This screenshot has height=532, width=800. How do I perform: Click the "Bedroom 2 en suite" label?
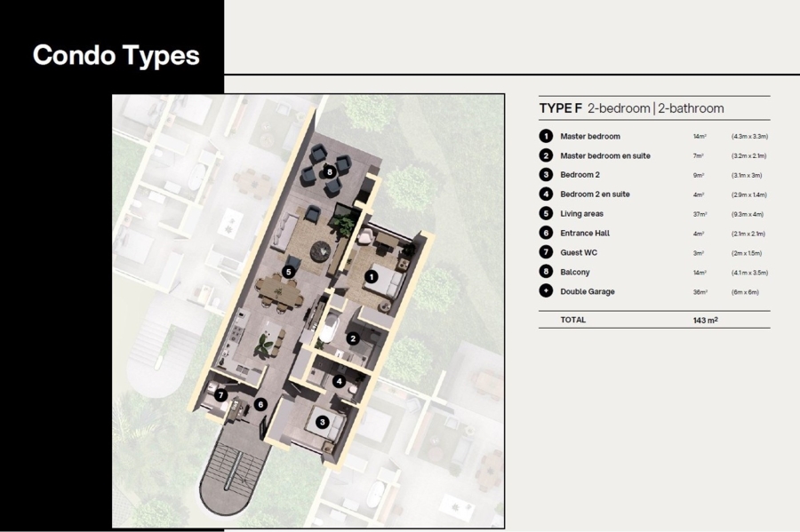coord(595,195)
